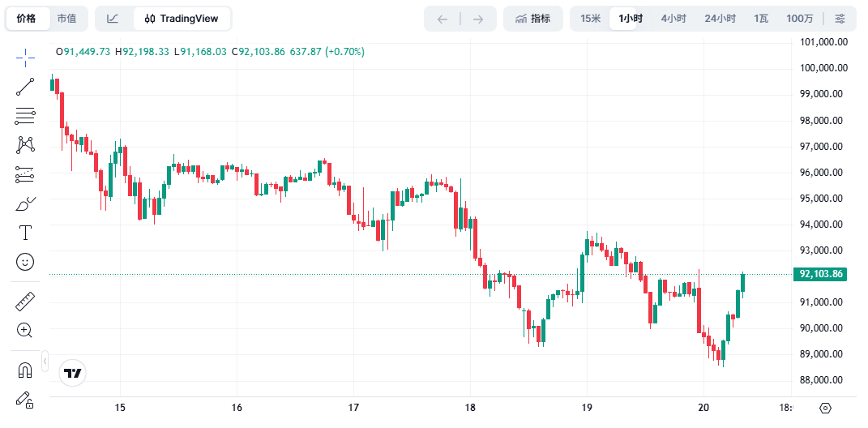Collapse the left drawing toolbar
This screenshot has width=868, height=428.
click(x=45, y=361)
